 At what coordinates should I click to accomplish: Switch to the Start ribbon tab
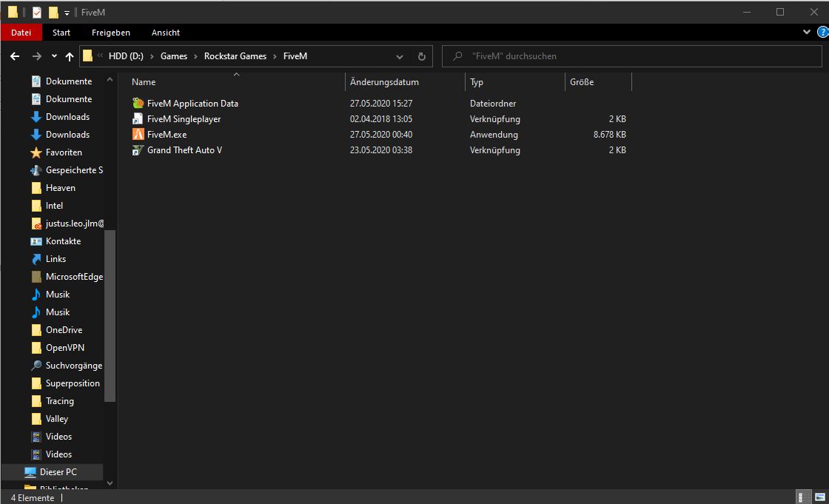pos(61,33)
